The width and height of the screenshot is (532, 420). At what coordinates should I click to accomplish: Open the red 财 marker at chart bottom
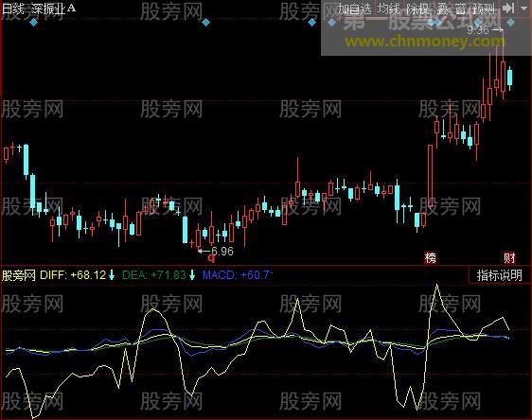[509, 258]
